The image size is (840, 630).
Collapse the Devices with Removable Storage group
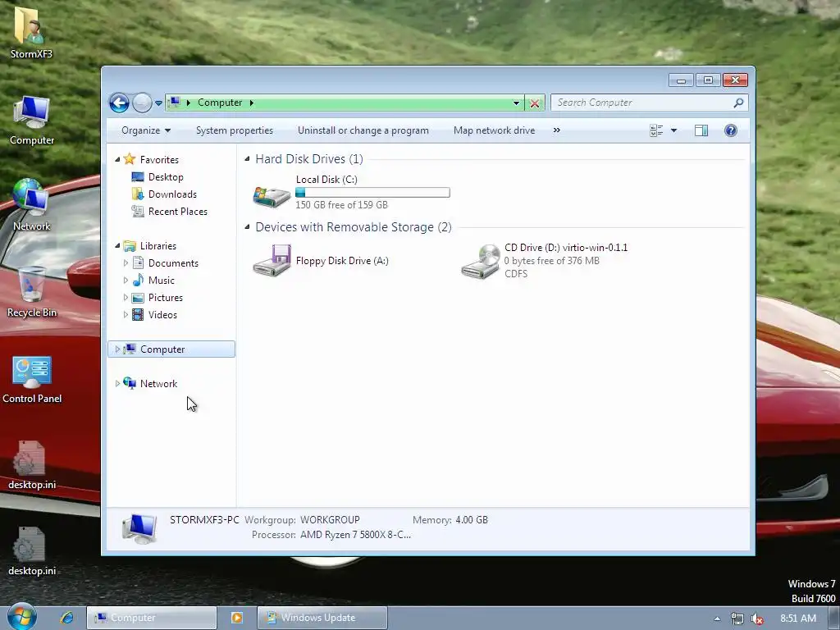247,226
